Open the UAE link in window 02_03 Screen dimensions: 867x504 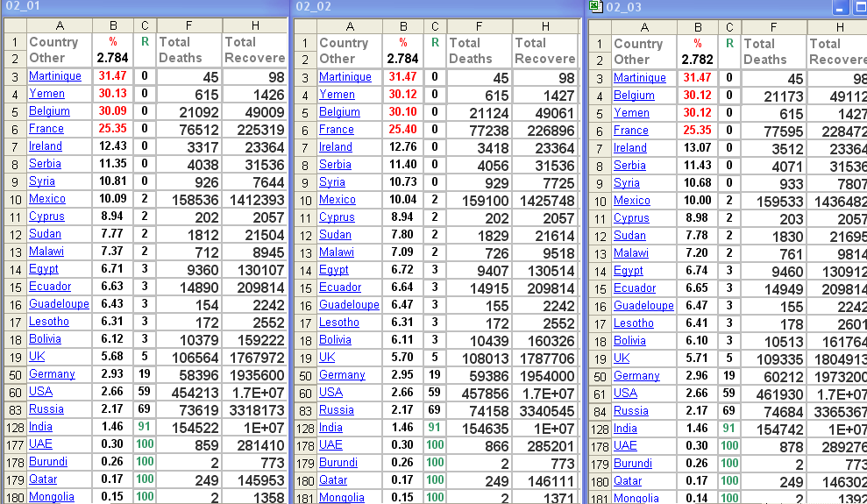(625, 446)
